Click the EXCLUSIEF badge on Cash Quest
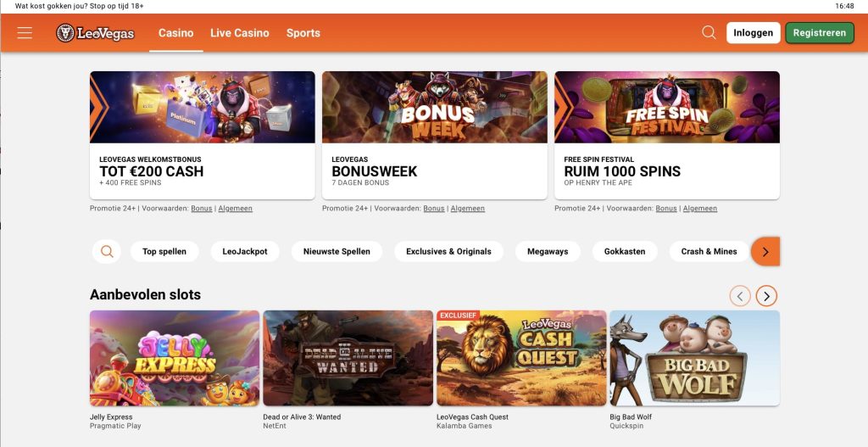868x447 pixels. pyautogui.click(x=459, y=316)
